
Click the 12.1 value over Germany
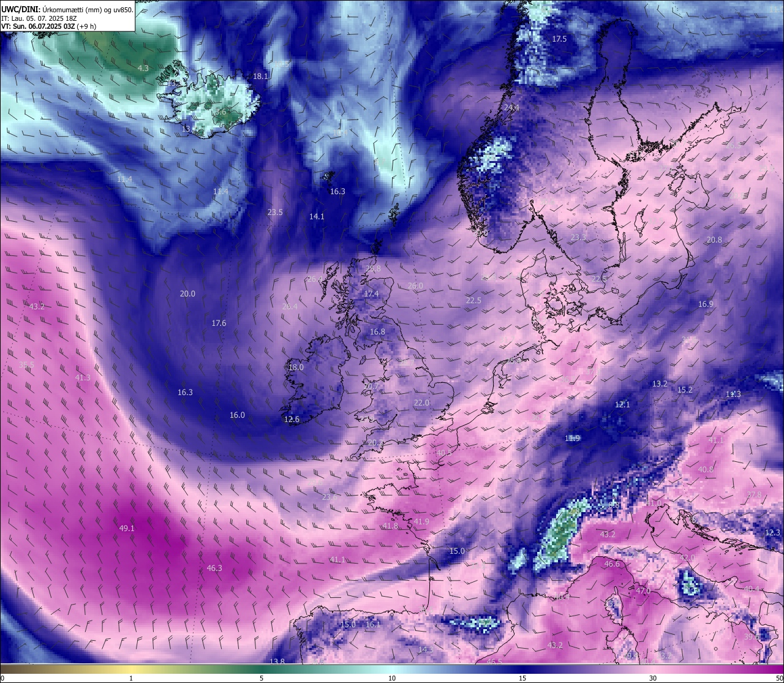pyautogui.click(x=622, y=404)
